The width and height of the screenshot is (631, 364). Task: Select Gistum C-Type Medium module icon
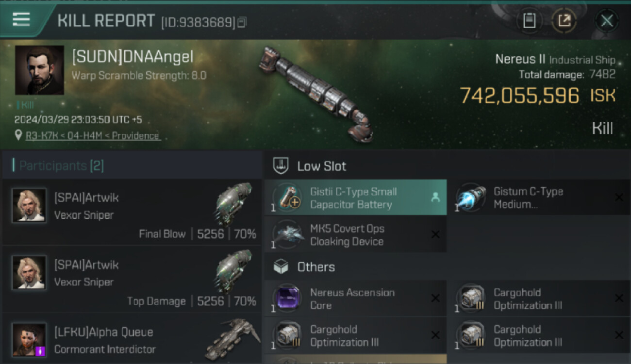point(470,198)
